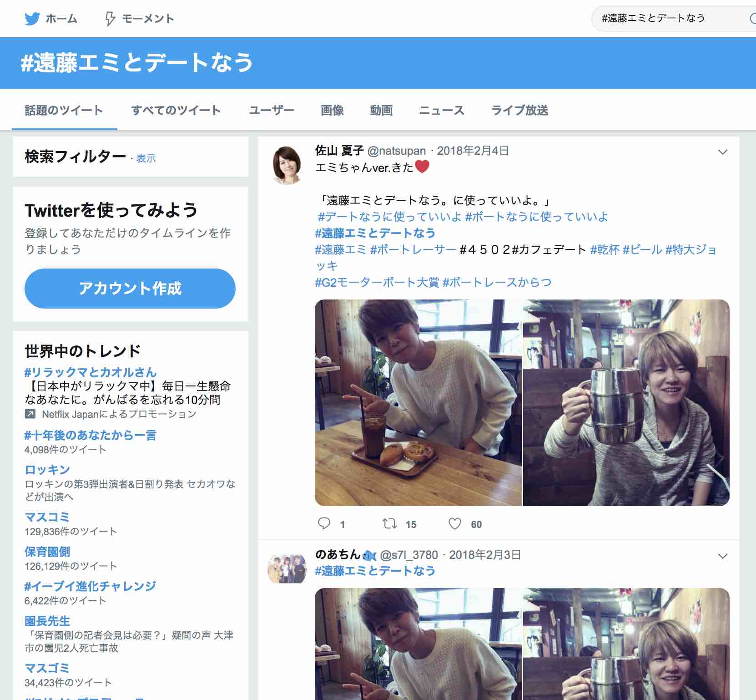Open the ロッキン trending topic

47,470
